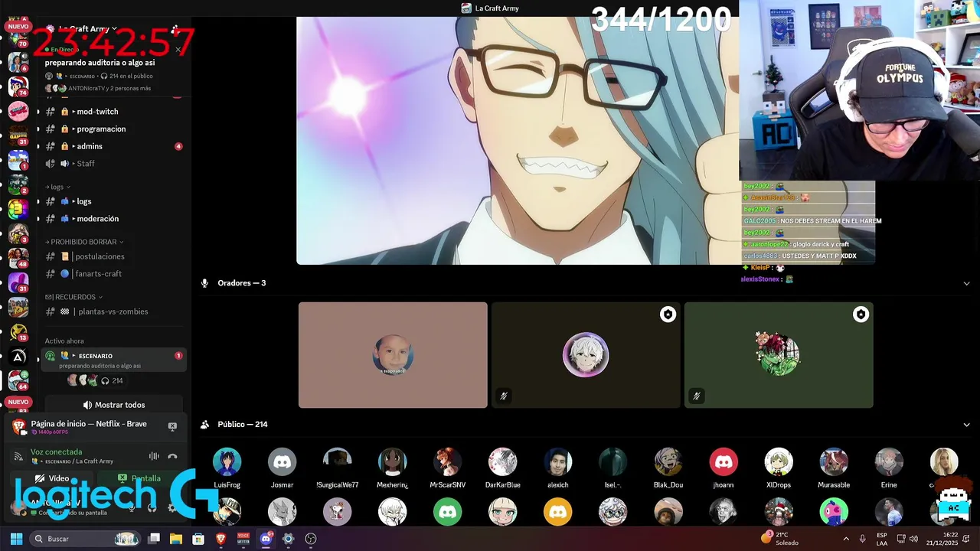Click the taskbar microphone tray icon
The width and height of the screenshot is (980, 551).
pyautogui.click(x=863, y=539)
